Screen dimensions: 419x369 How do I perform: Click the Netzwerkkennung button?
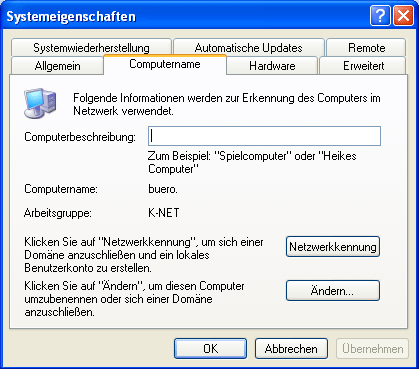pyautogui.click(x=333, y=247)
